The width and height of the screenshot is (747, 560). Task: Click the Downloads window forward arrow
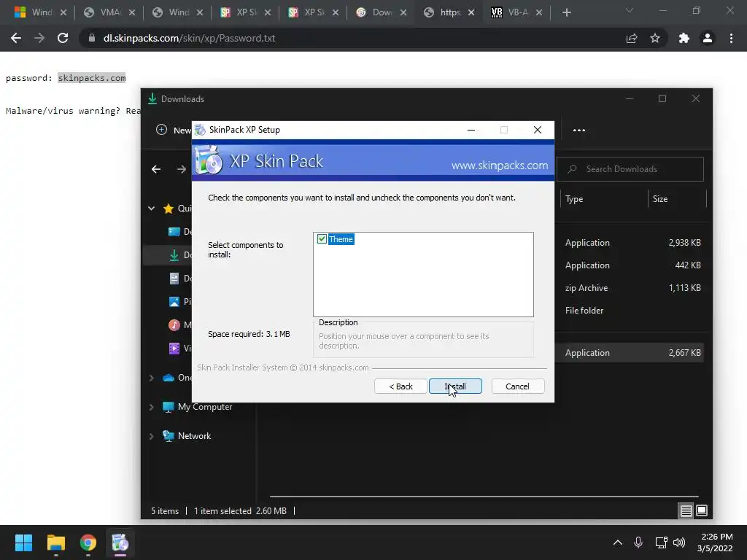click(181, 169)
